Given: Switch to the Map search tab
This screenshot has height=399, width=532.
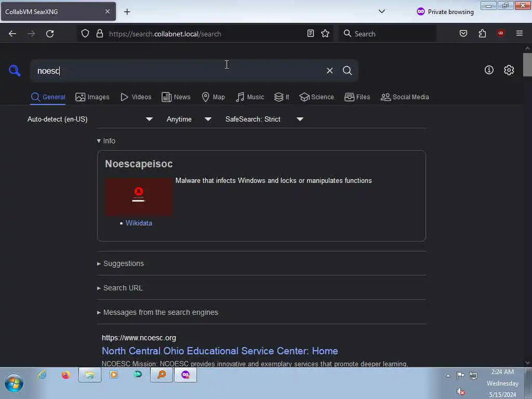Looking at the screenshot, I should click(213, 97).
